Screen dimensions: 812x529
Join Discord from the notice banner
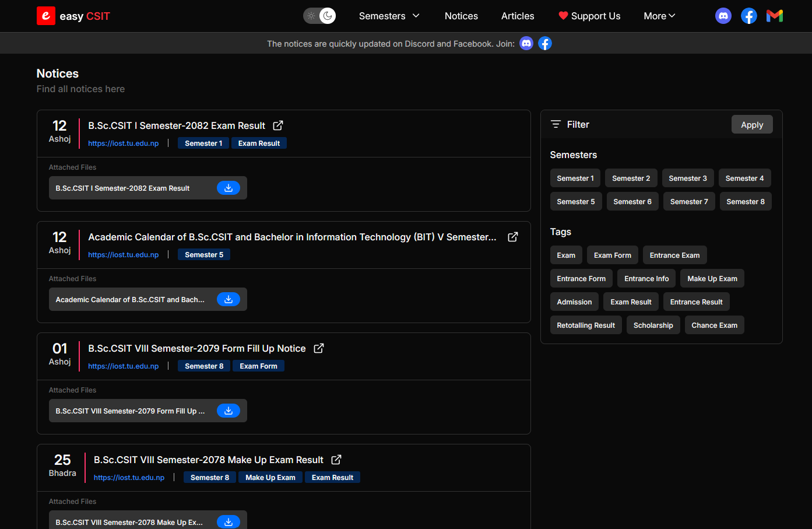[526, 43]
